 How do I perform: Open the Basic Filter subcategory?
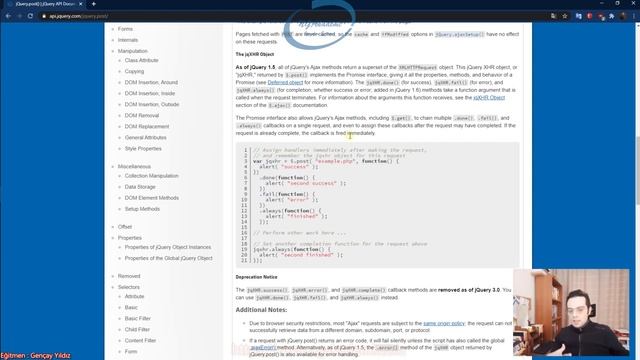[x=138, y=319]
